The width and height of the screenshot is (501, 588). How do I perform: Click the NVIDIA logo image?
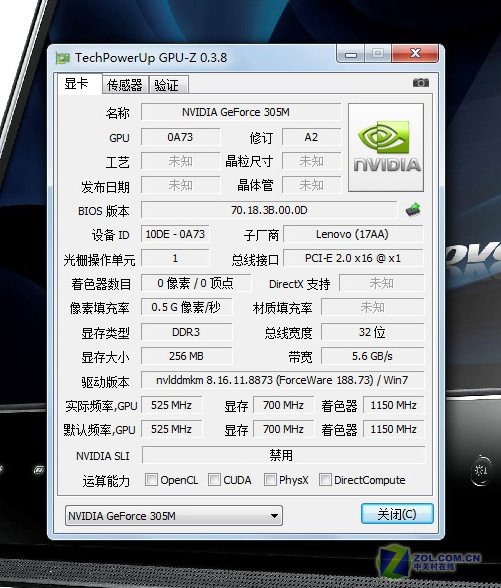386,147
